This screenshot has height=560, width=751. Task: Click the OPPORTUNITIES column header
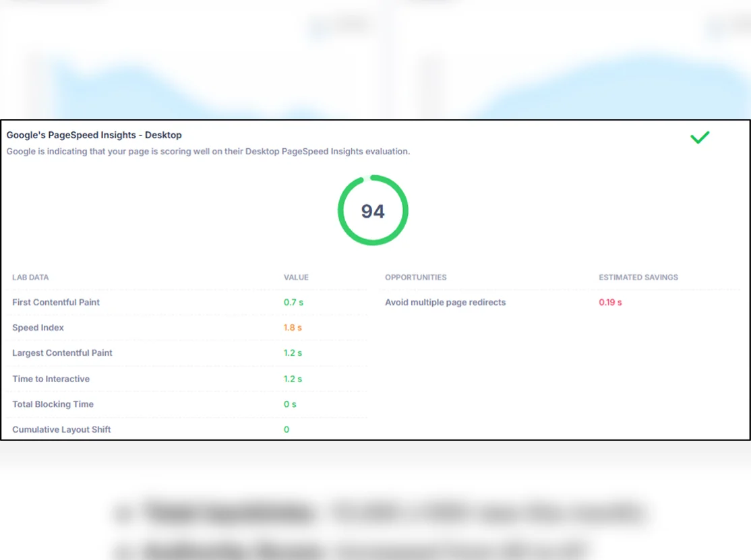415,278
